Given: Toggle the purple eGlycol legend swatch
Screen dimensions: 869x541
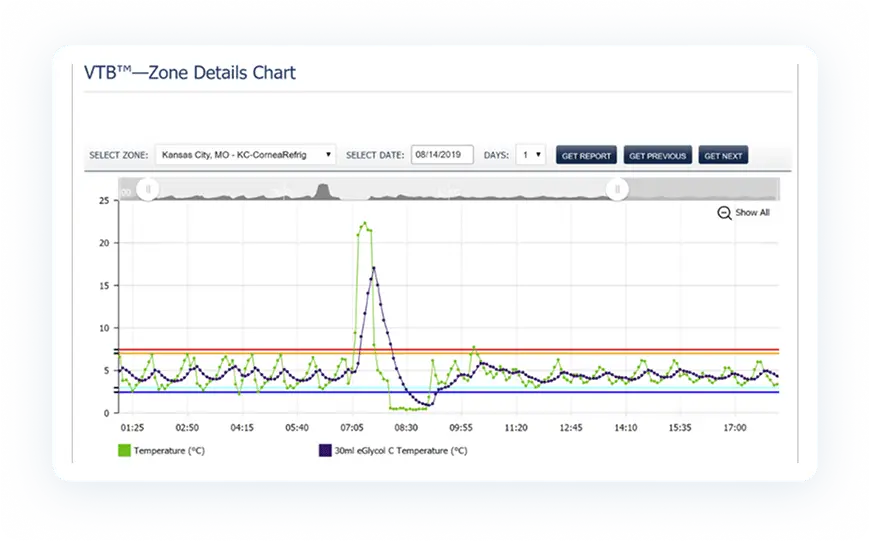Looking at the screenshot, I should (x=324, y=450).
